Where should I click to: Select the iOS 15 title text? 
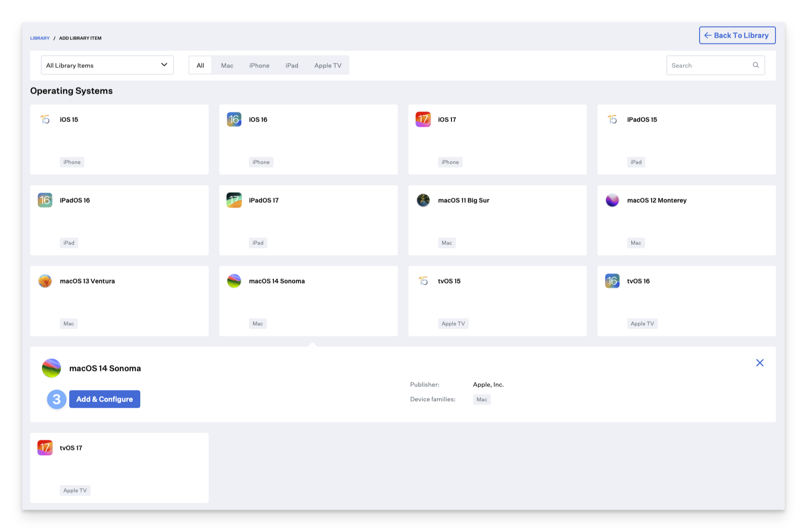69,119
